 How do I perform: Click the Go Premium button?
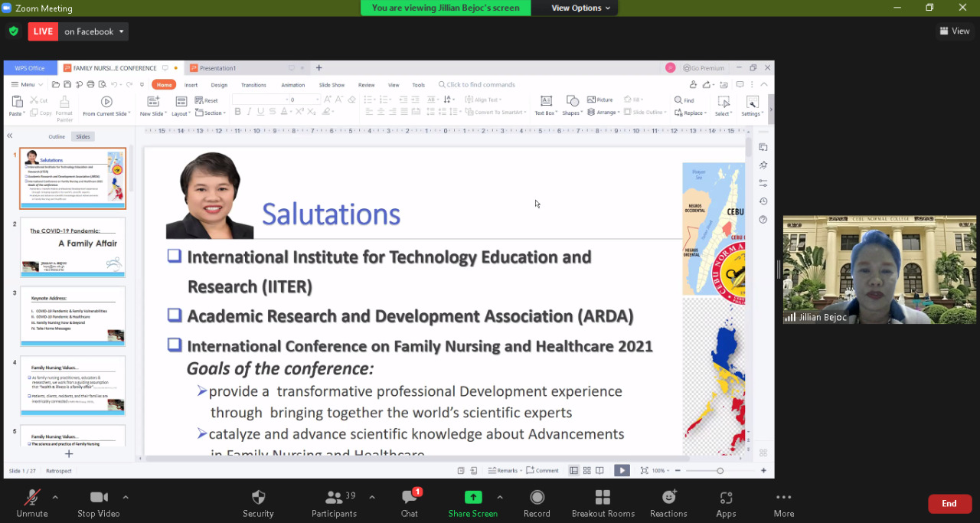point(704,68)
